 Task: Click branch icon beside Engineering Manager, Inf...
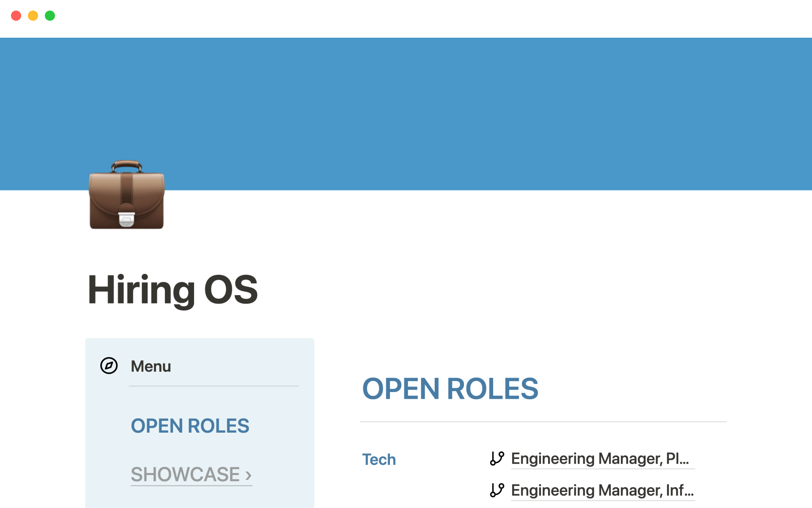click(497, 490)
